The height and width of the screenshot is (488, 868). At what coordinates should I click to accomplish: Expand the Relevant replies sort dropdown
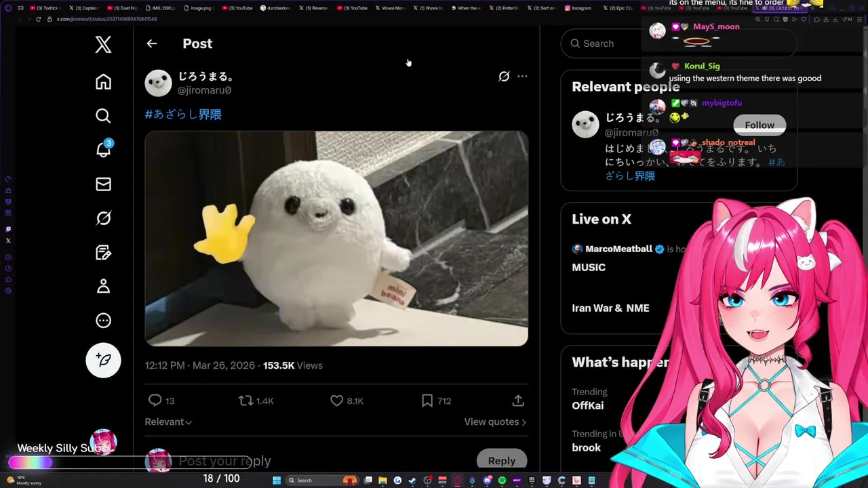(x=168, y=422)
